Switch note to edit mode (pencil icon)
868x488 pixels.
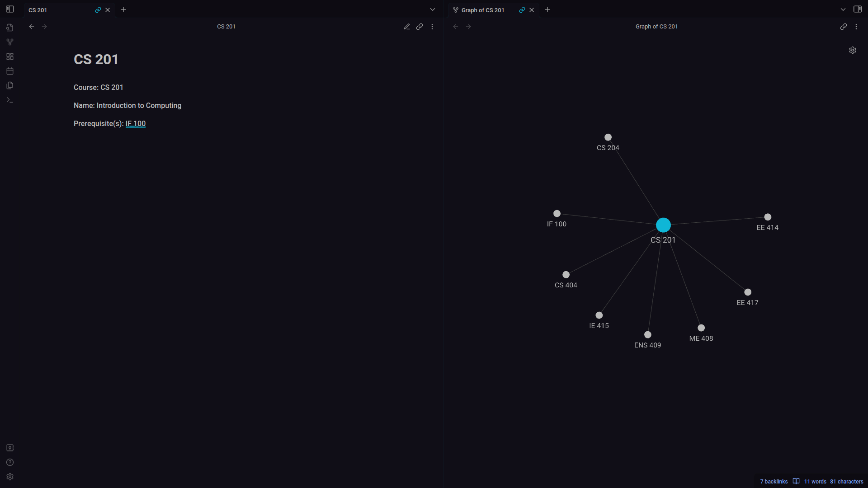point(407,27)
